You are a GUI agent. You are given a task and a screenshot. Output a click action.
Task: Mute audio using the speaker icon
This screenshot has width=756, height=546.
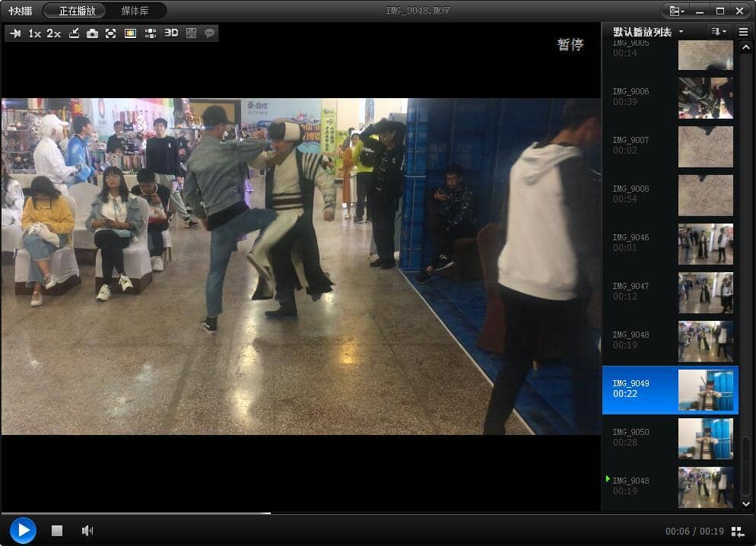(x=87, y=531)
